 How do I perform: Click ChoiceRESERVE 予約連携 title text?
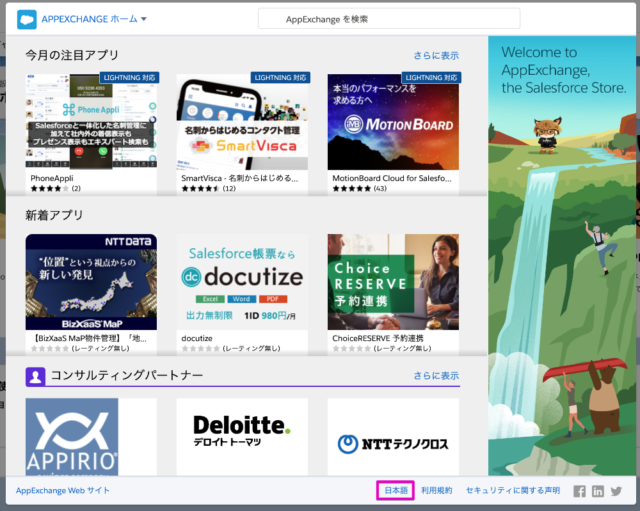(x=378, y=338)
